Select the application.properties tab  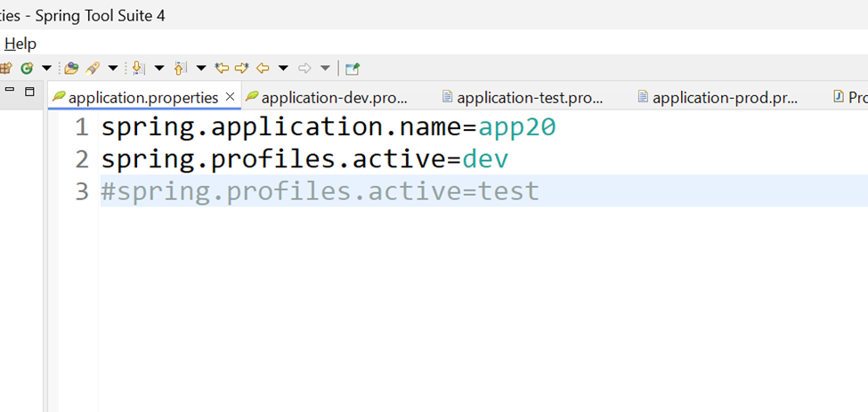tap(143, 98)
